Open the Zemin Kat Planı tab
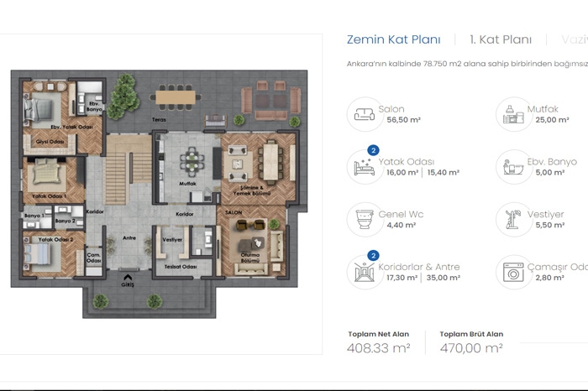Image resolution: width=588 pixels, height=391 pixels. (x=393, y=39)
